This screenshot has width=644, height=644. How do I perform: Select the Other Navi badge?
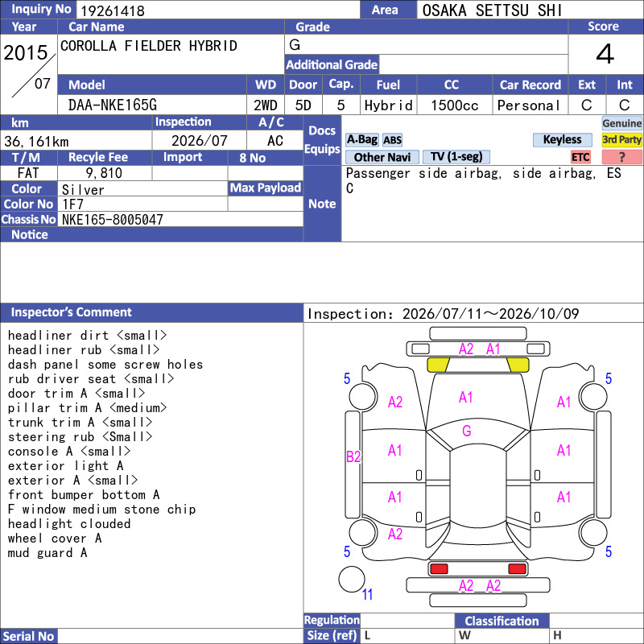coord(382,157)
